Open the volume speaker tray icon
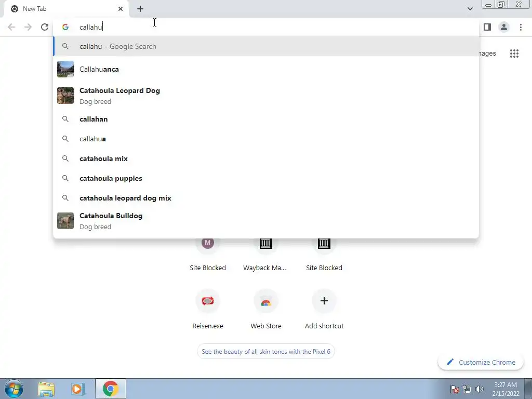The height and width of the screenshot is (399, 532). [x=480, y=389]
